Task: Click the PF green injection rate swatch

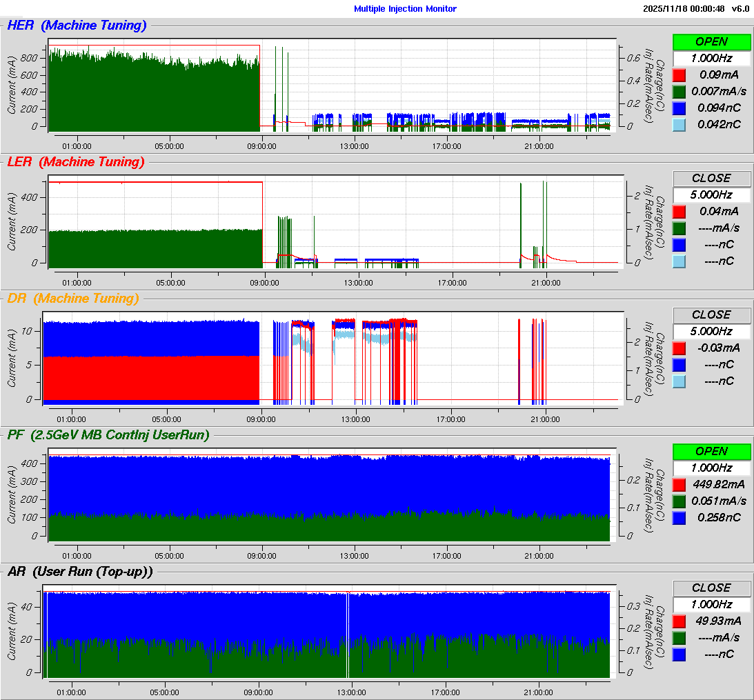Action: pyautogui.click(x=679, y=501)
